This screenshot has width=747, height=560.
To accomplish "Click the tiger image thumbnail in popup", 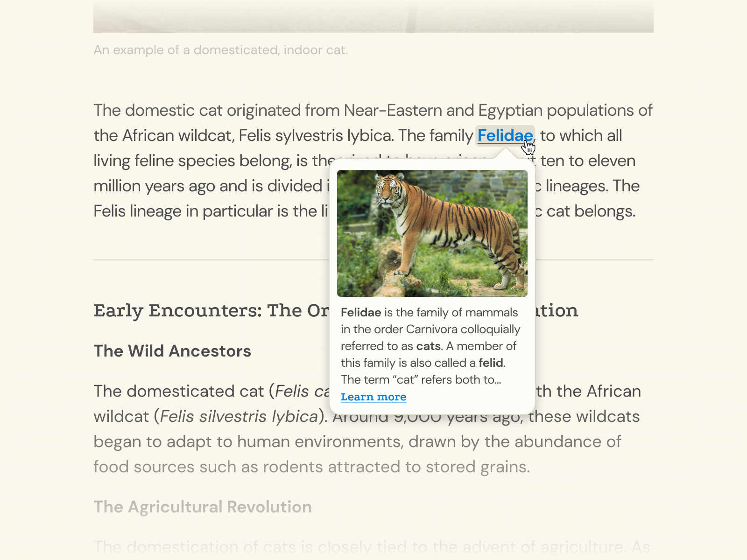I will 432,233.
